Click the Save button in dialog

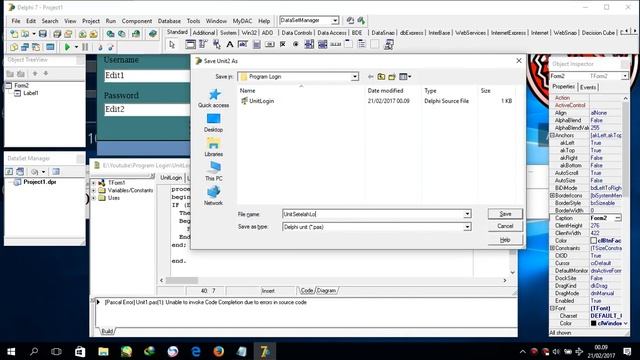tap(505, 214)
